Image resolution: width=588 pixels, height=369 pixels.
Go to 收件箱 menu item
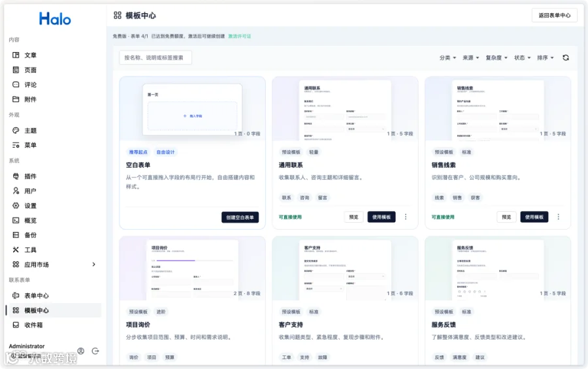click(x=54, y=325)
